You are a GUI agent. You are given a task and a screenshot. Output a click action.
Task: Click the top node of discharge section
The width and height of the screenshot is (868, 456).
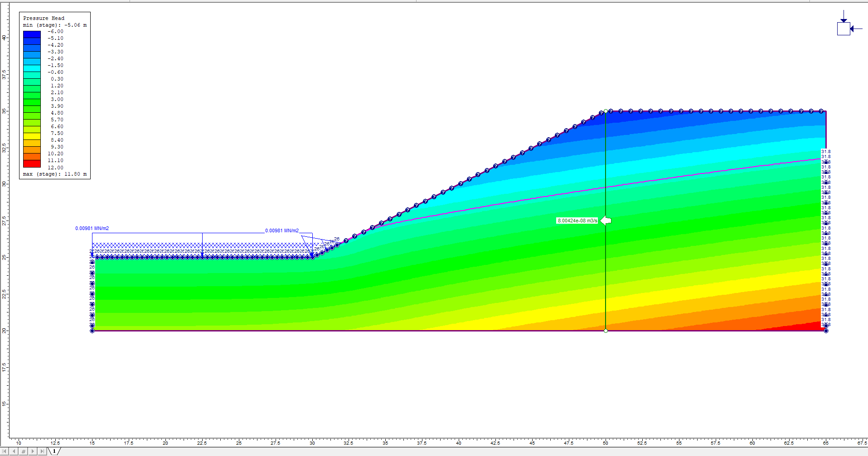606,111
